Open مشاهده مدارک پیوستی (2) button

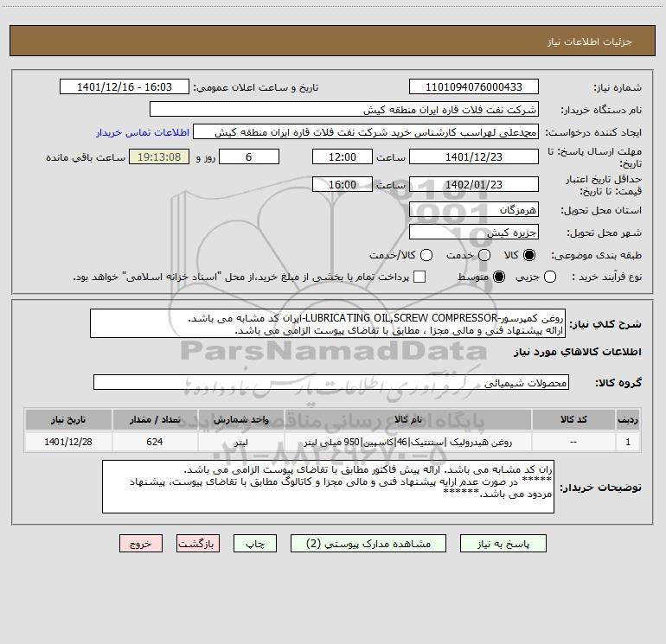pyautogui.click(x=368, y=544)
